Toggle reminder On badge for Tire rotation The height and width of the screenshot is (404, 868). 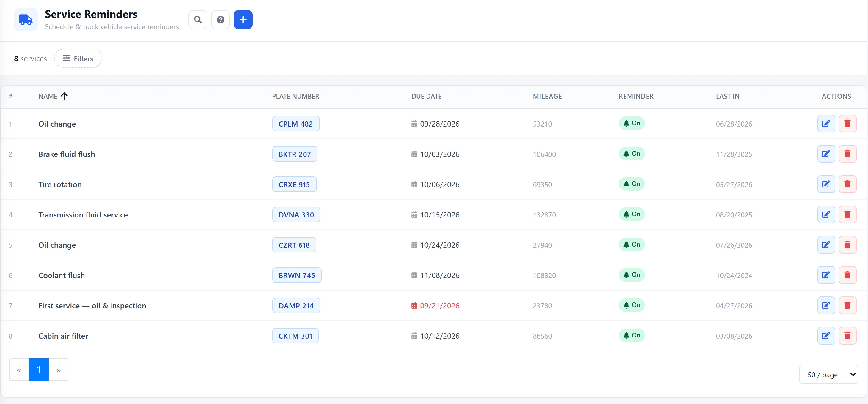631,184
